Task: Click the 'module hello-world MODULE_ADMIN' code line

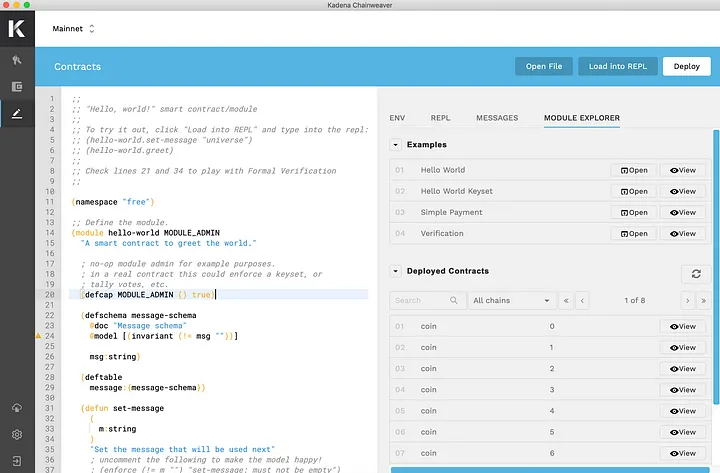Action: 146,233
